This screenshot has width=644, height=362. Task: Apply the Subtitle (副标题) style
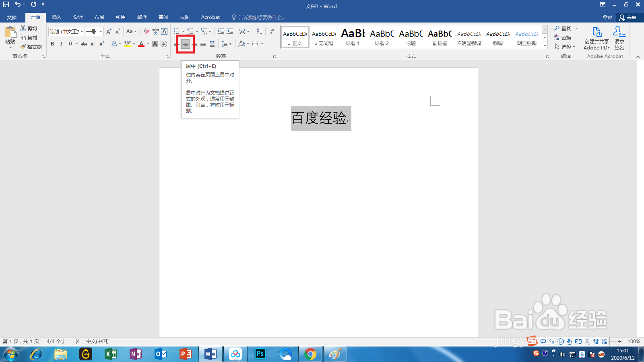pyautogui.click(x=440, y=37)
